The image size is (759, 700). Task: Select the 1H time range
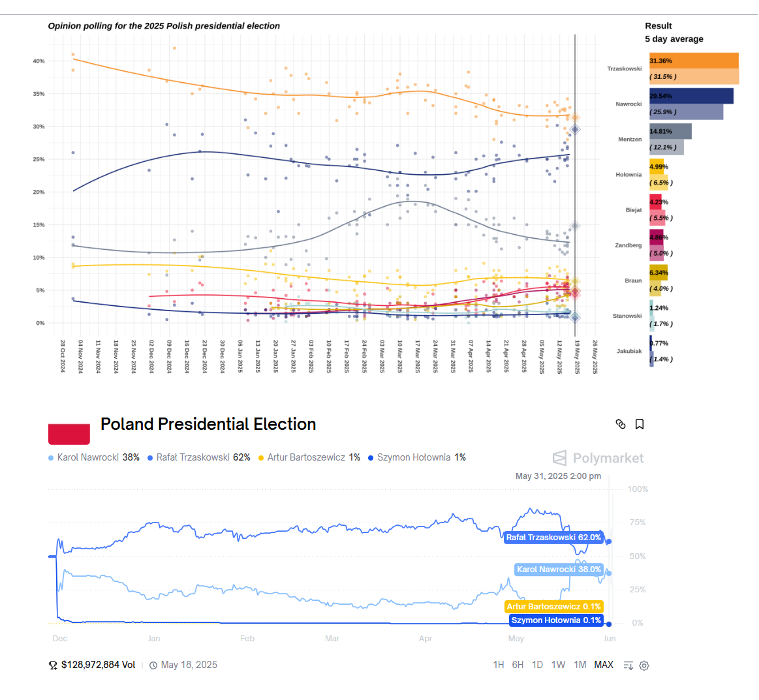(499, 665)
